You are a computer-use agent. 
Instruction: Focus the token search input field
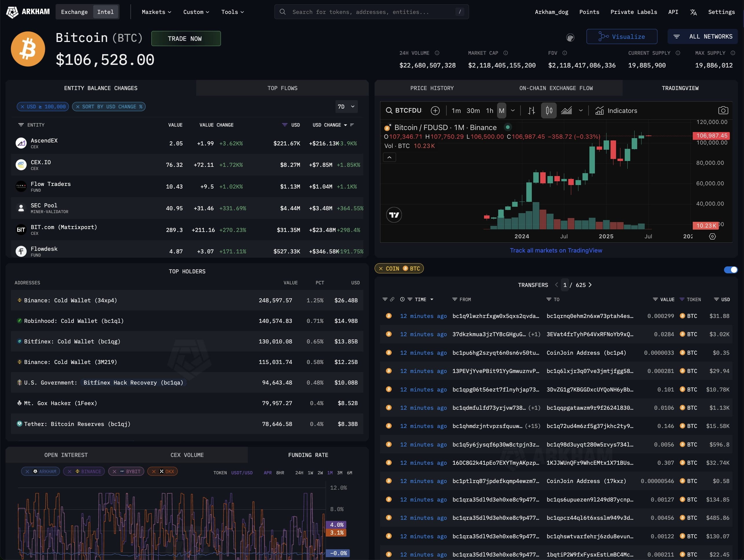point(371,12)
